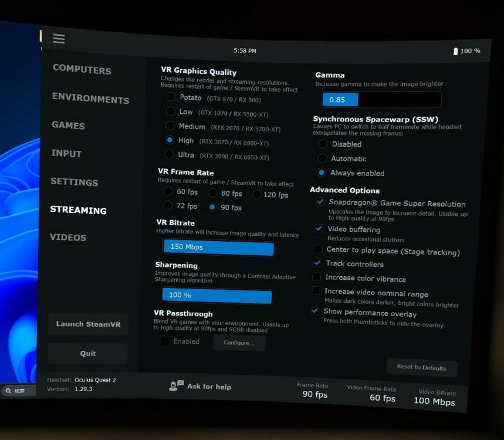The height and width of the screenshot is (440, 504).
Task: Enable Center to play space
Action: [317, 250]
